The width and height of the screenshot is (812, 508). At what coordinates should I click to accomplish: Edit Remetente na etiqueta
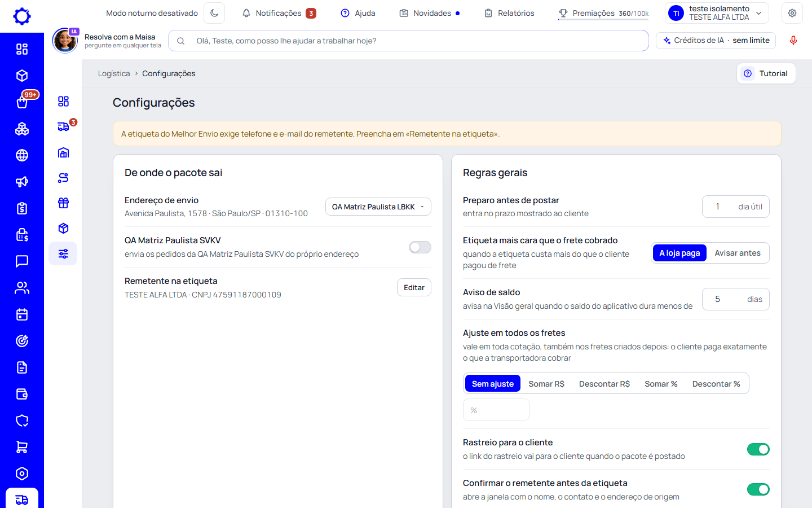coord(414,287)
